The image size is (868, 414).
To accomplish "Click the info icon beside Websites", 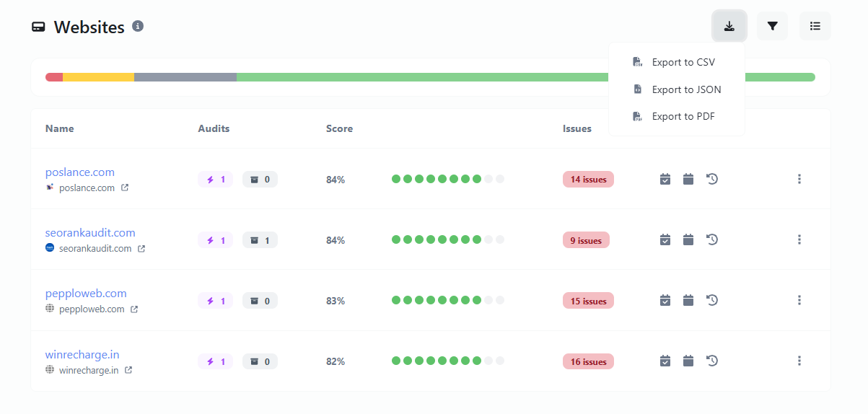I will 138,26.
